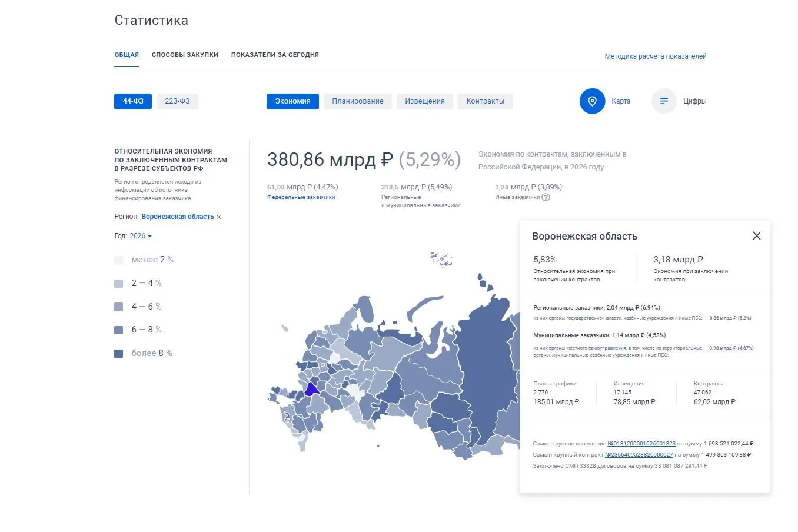Show the Экономия indicator
Viewport: 798px width, 532px height.
coord(292,101)
